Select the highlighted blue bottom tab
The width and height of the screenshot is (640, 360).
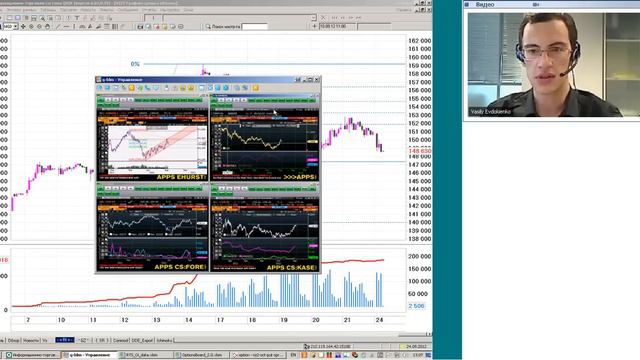pyautogui.click(x=64, y=340)
